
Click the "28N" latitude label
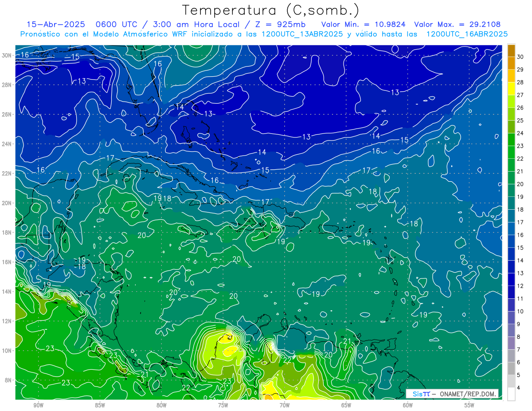tap(7, 85)
